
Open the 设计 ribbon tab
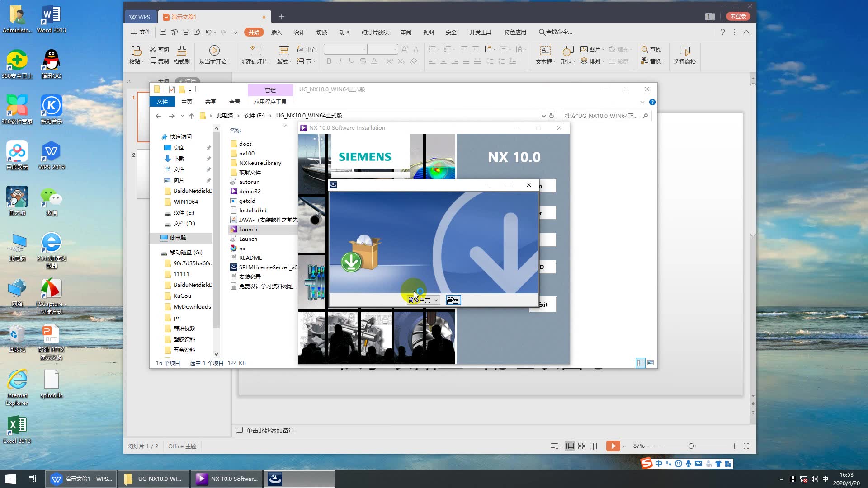pos(299,32)
